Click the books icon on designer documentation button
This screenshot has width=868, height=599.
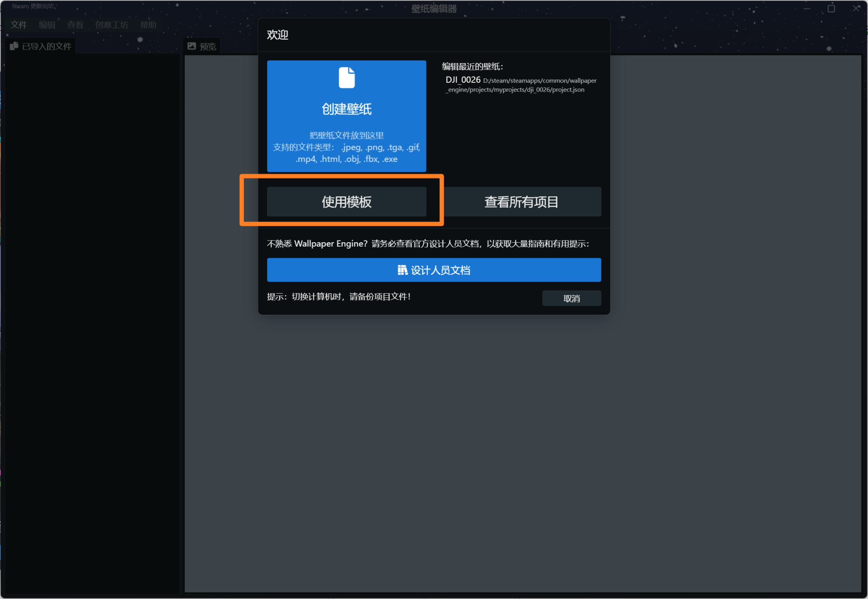click(402, 270)
